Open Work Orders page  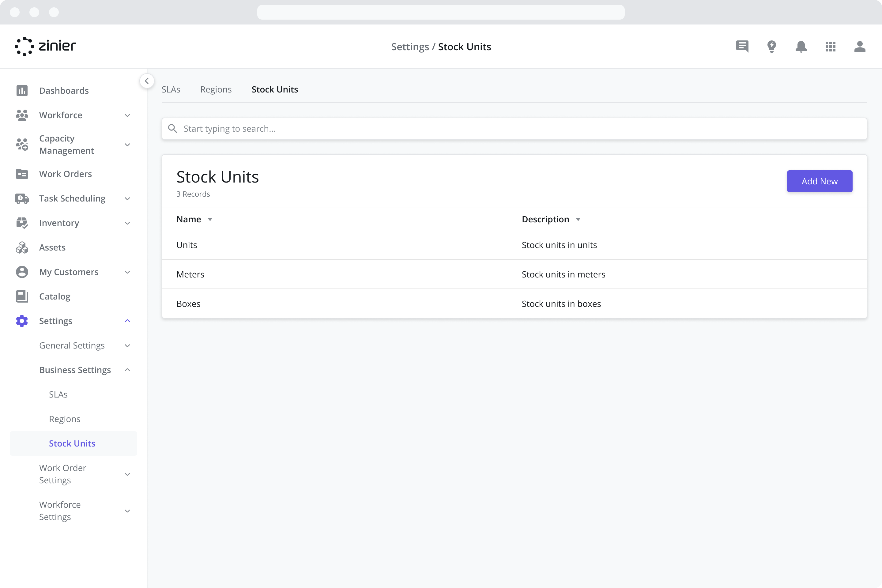tap(66, 174)
